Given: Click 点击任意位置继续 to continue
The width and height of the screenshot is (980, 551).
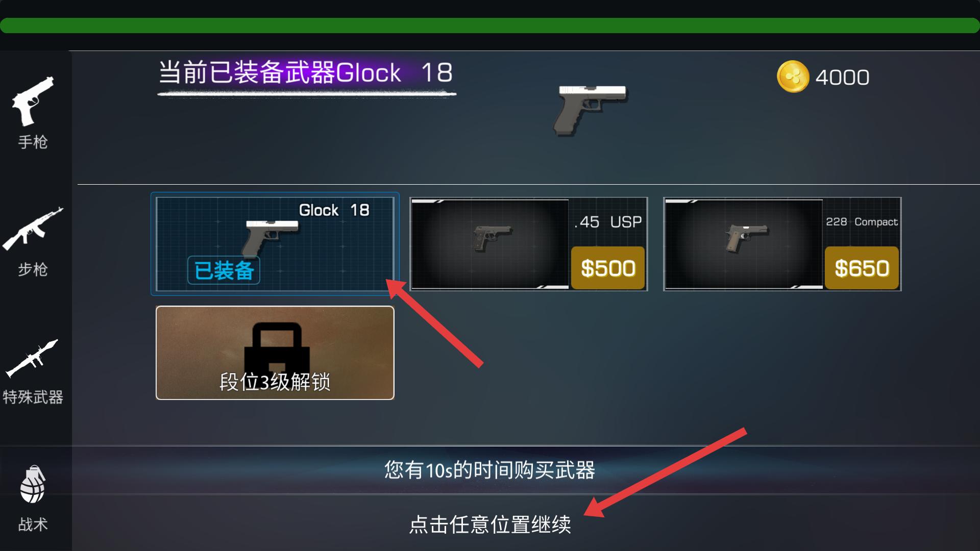Looking at the screenshot, I should click(x=490, y=524).
